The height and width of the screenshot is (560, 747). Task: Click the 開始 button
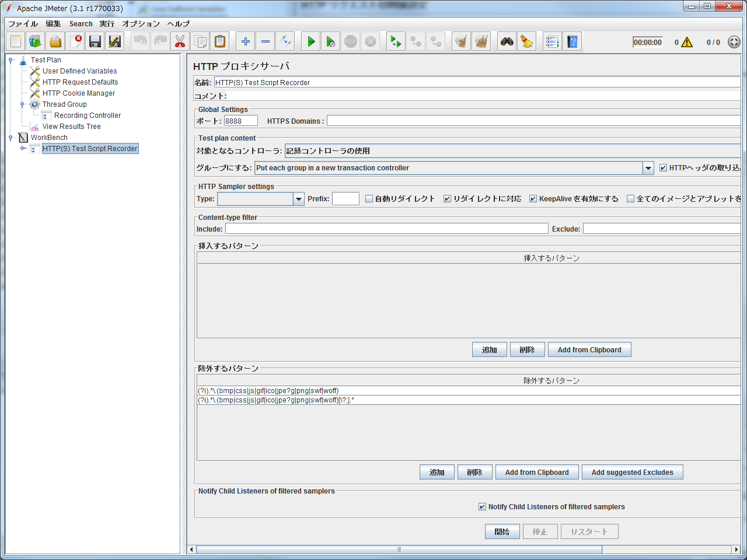(502, 532)
